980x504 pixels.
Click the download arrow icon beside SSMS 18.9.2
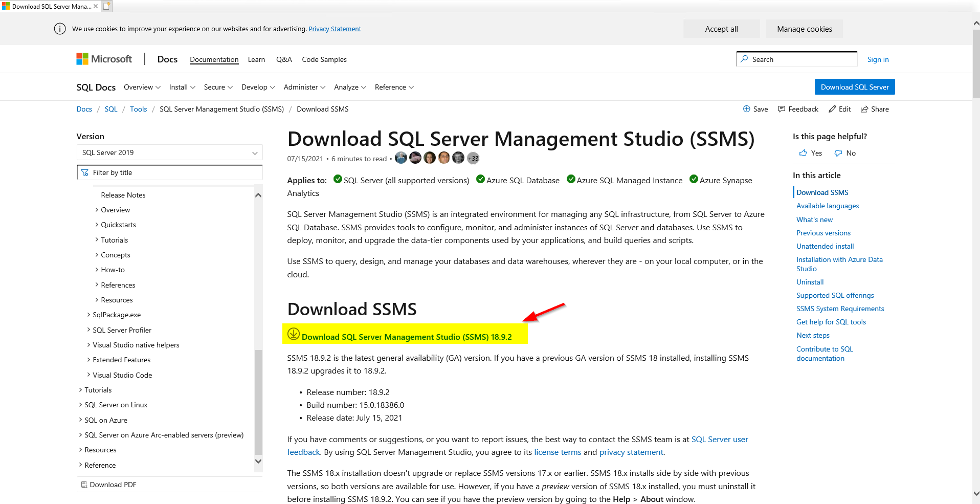[x=294, y=334]
